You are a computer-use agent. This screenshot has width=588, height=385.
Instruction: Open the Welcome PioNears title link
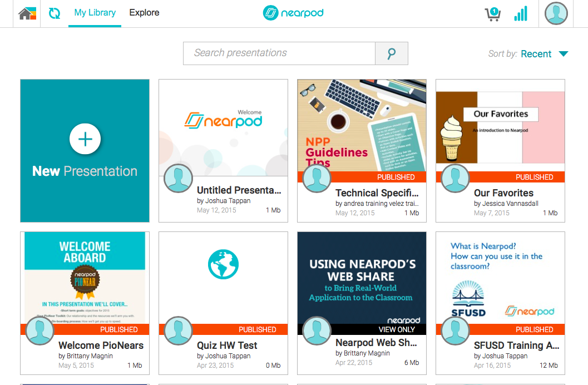tap(101, 345)
